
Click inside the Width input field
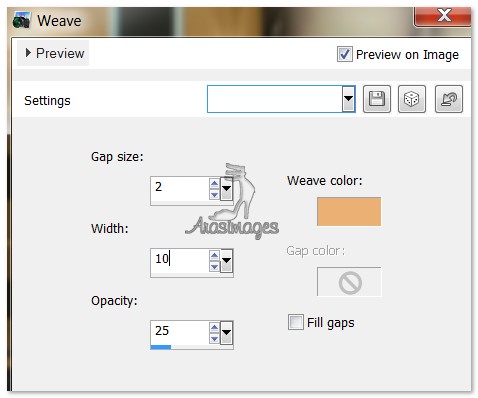coord(180,259)
